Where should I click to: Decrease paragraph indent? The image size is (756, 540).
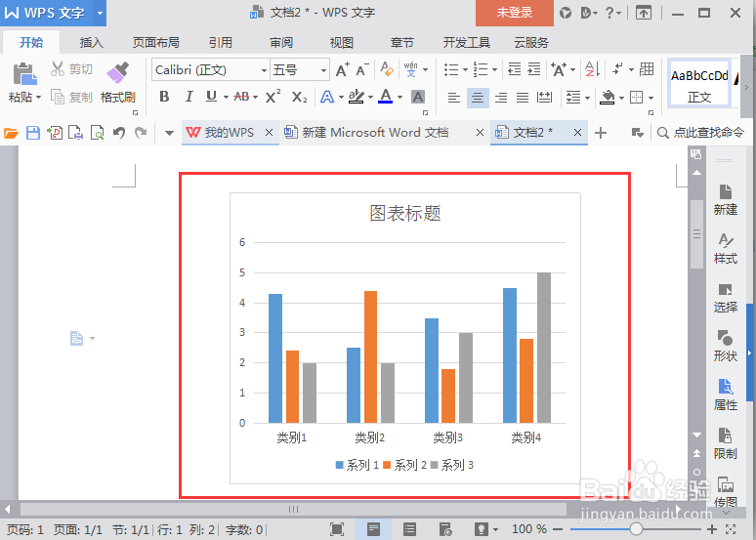coord(515,69)
